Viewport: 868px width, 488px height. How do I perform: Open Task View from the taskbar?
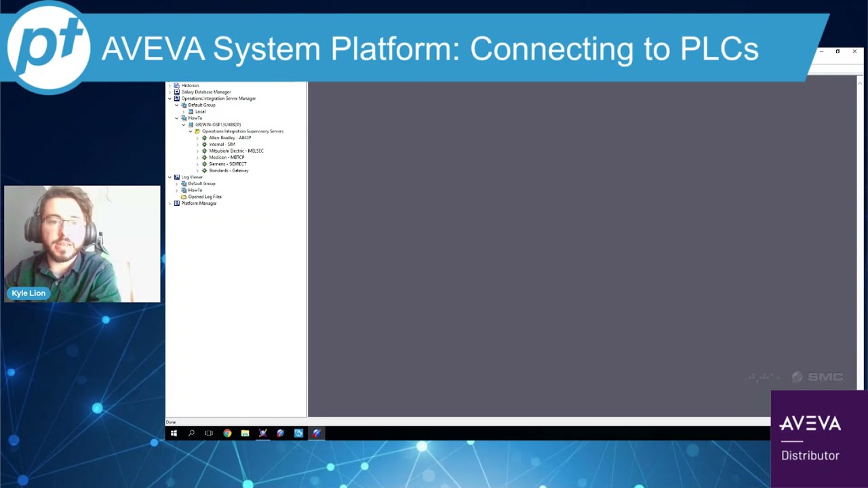coord(209,433)
